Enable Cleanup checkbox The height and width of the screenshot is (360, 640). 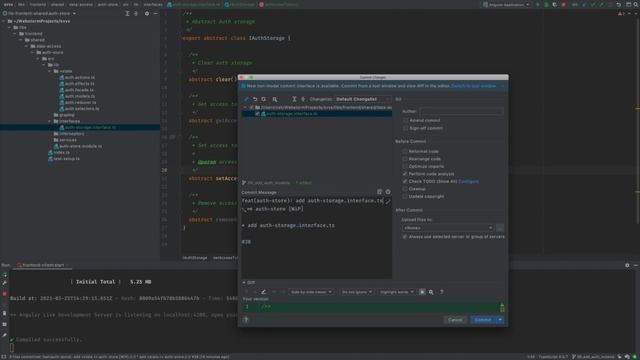tap(405, 189)
